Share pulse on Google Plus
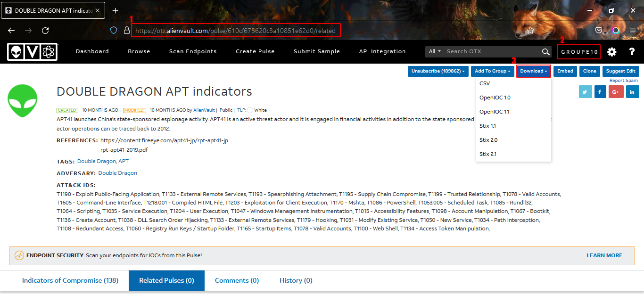 coord(616,92)
